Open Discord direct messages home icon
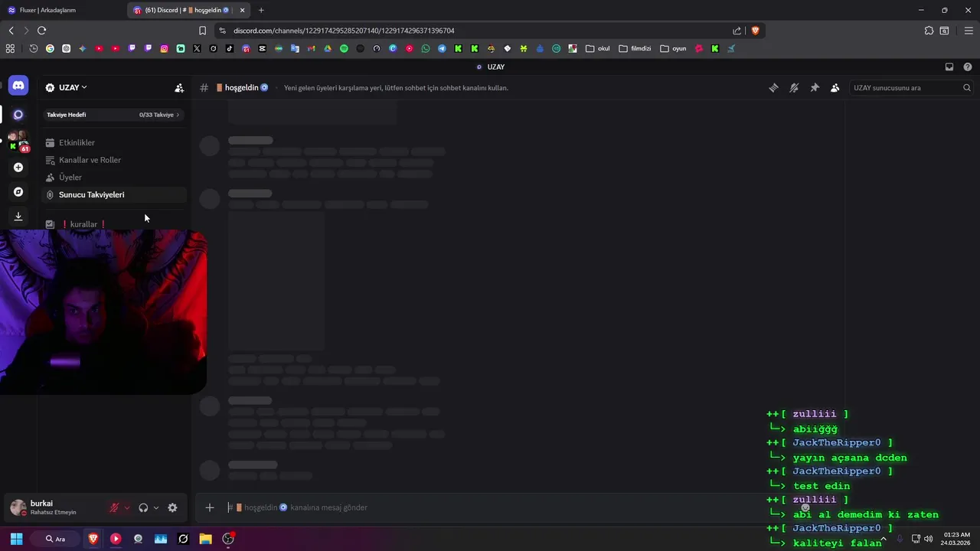Image resolution: width=980 pixels, height=551 pixels. point(18,86)
